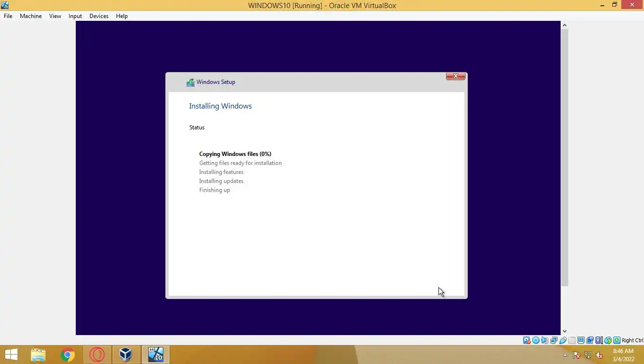Open the Help menu
The height and width of the screenshot is (364, 644).
point(122,16)
